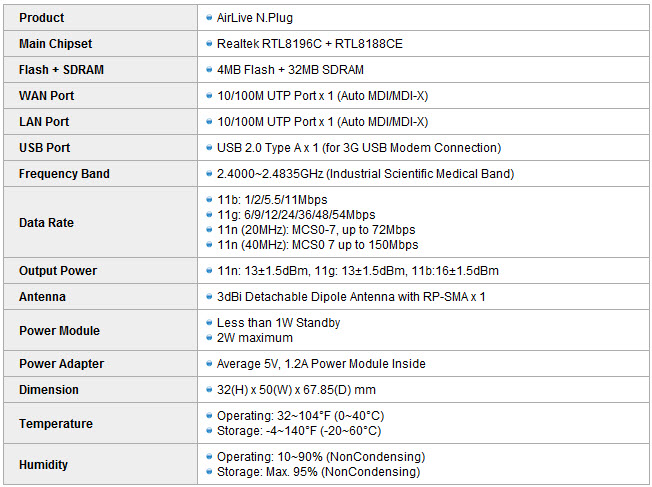Select the bullet before 4MB Flash + 32MB SDRAM
The width and height of the screenshot is (652, 487).
(209, 69)
